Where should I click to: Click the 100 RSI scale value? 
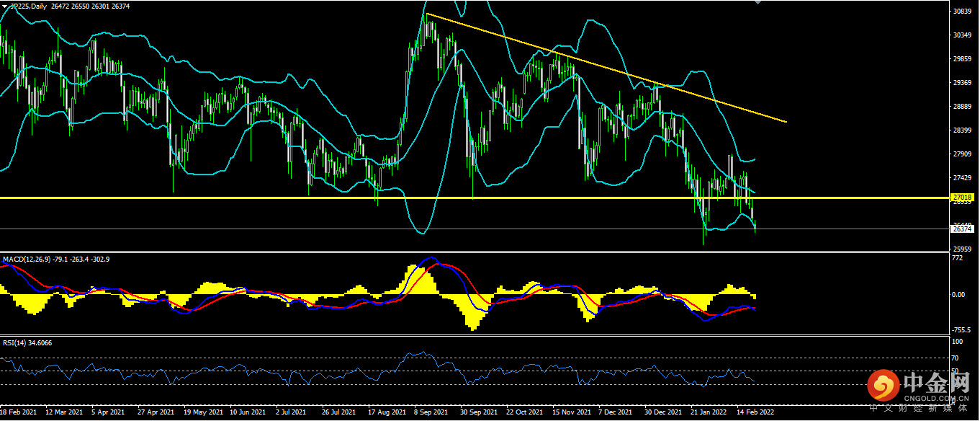tap(957, 340)
